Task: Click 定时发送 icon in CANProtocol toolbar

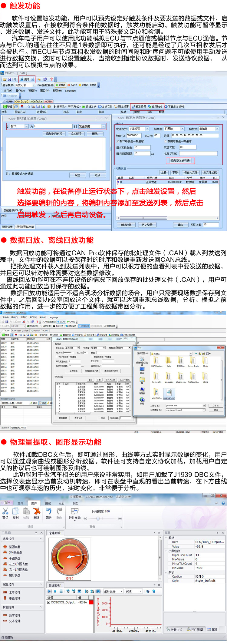Action: (x=110, y=326)
